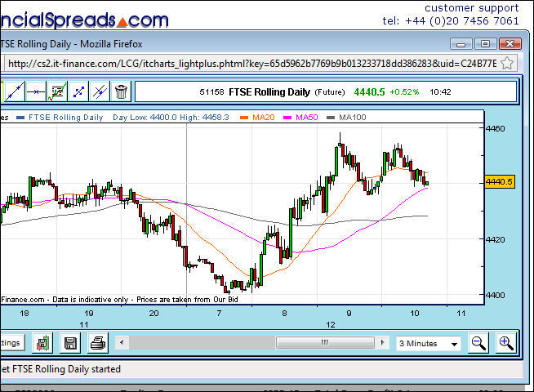Click the yellow 4440.5 price axis marker
The image size is (534, 392).
tap(499, 182)
